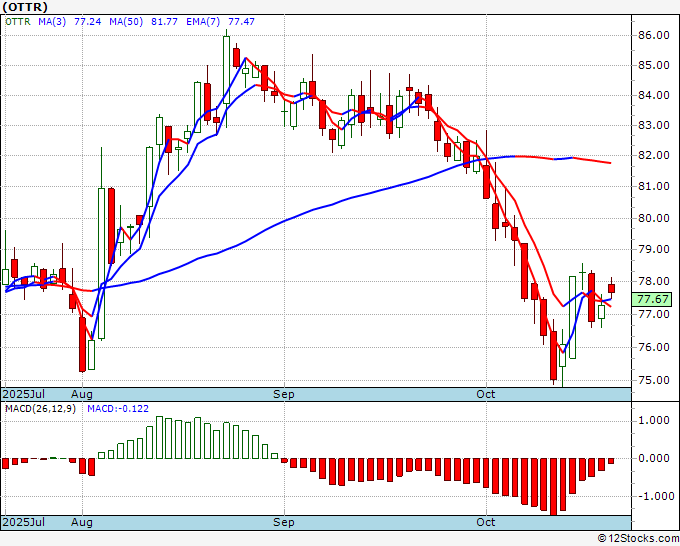Click the MA(3) value 77.24
The width and height of the screenshot is (680, 546).
(x=88, y=21)
